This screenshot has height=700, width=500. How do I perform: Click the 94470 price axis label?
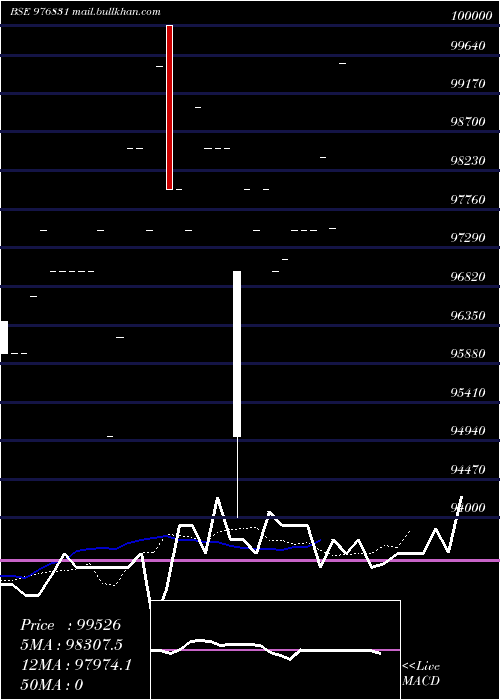[x=468, y=470]
